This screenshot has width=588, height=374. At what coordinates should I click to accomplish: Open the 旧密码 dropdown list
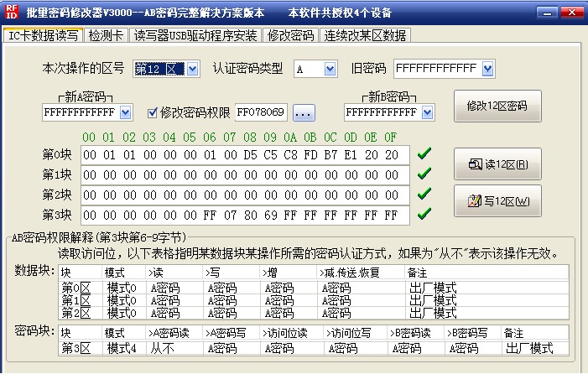point(487,69)
